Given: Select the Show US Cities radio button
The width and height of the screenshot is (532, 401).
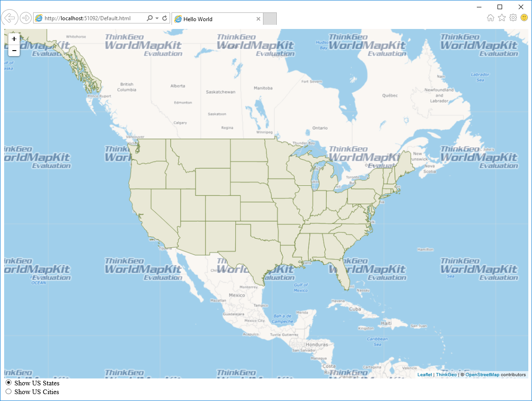Looking at the screenshot, I should coord(8,391).
